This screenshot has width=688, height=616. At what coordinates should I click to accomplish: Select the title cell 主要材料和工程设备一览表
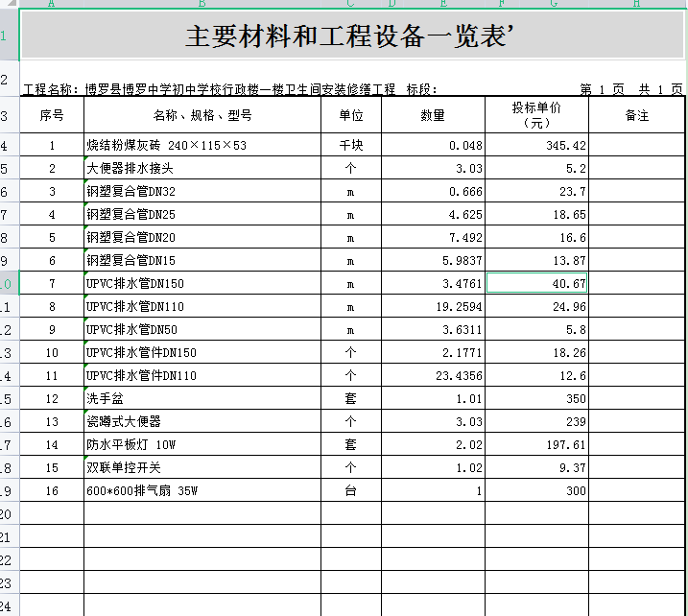coord(351,36)
